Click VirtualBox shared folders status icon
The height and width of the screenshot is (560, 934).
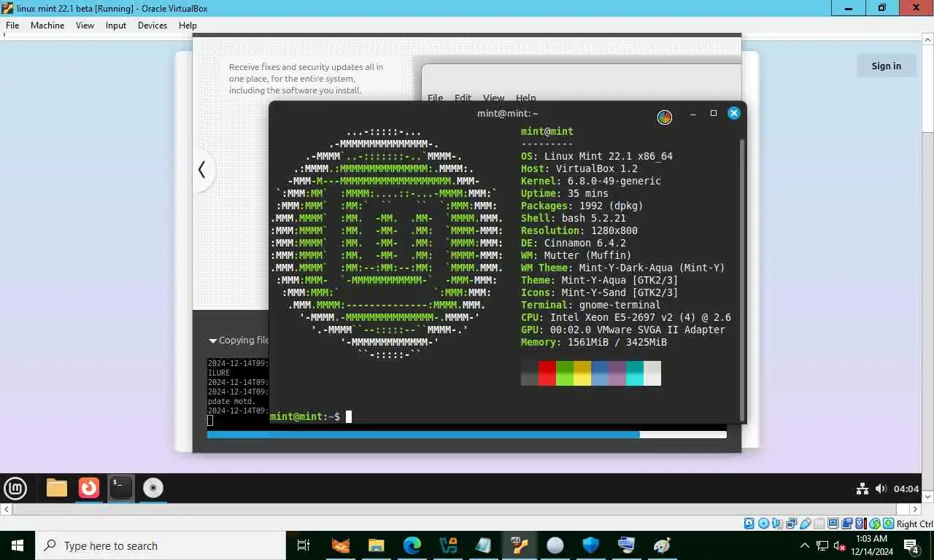pyautogui.click(x=819, y=524)
